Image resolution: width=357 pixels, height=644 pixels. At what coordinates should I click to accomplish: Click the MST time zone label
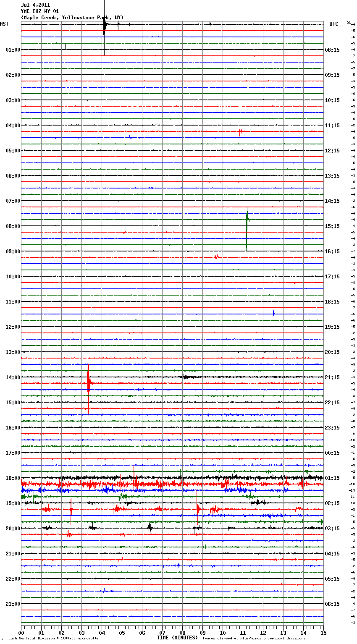pos(4,24)
